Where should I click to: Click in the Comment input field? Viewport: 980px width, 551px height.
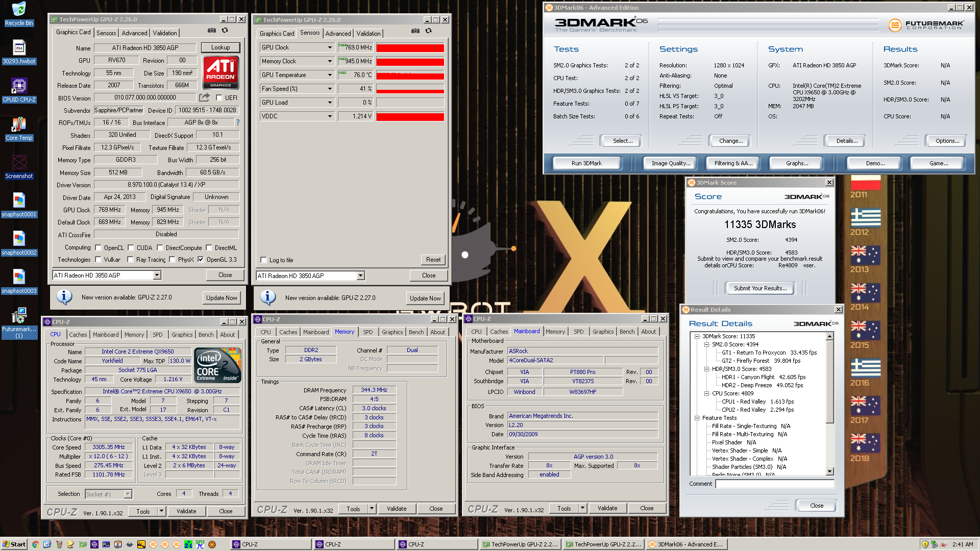774,484
